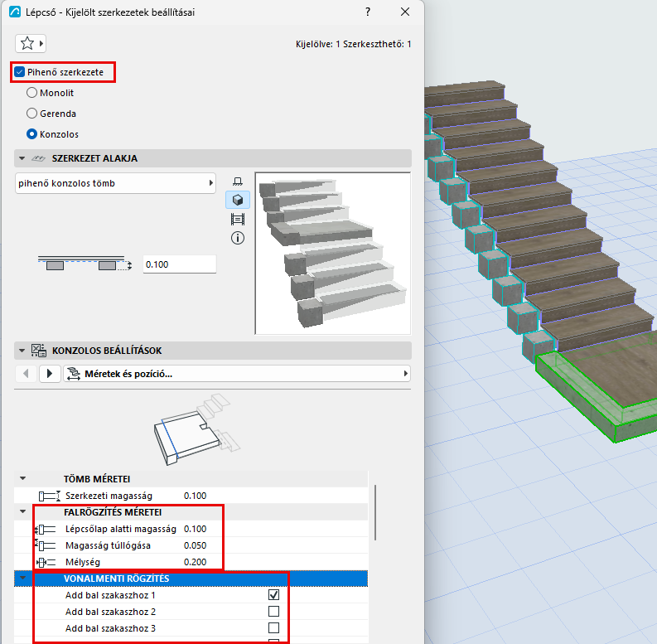Viewport: 657px width, 644px height.
Task: Click the parameter list vertical scrollbar
Action: click(x=375, y=512)
